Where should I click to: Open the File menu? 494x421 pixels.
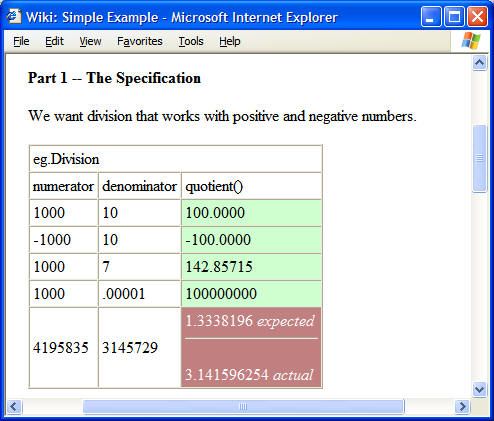[21, 41]
